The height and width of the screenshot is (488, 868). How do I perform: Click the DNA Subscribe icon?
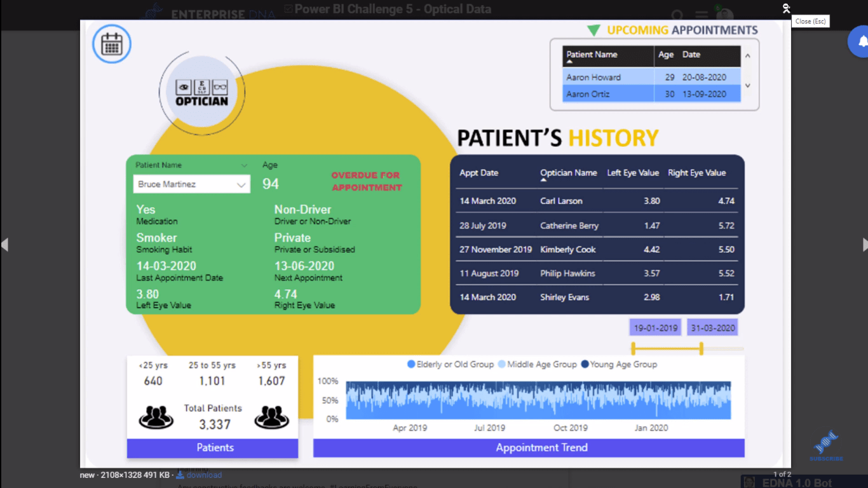(826, 444)
